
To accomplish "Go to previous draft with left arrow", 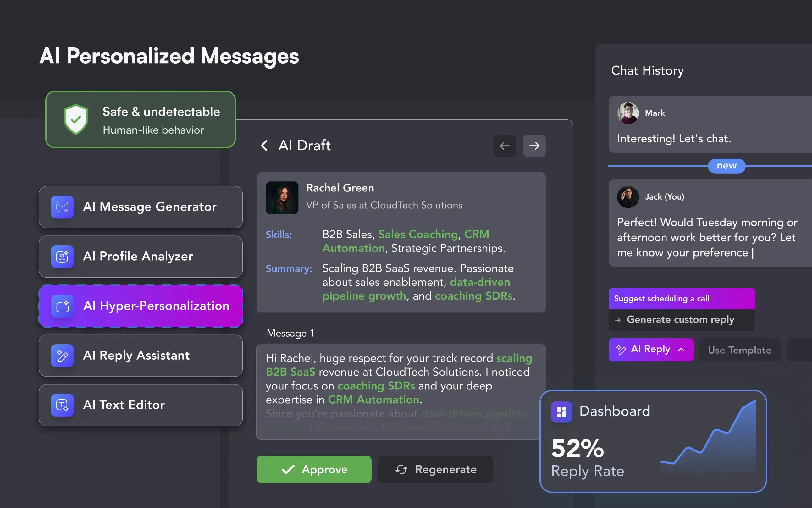I will click(x=505, y=146).
